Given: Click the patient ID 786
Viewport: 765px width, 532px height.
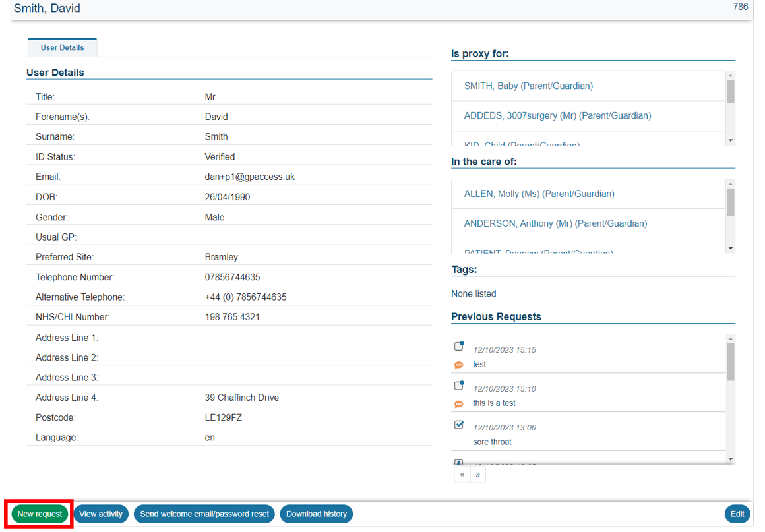Looking at the screenshot, I should point(740,7).
